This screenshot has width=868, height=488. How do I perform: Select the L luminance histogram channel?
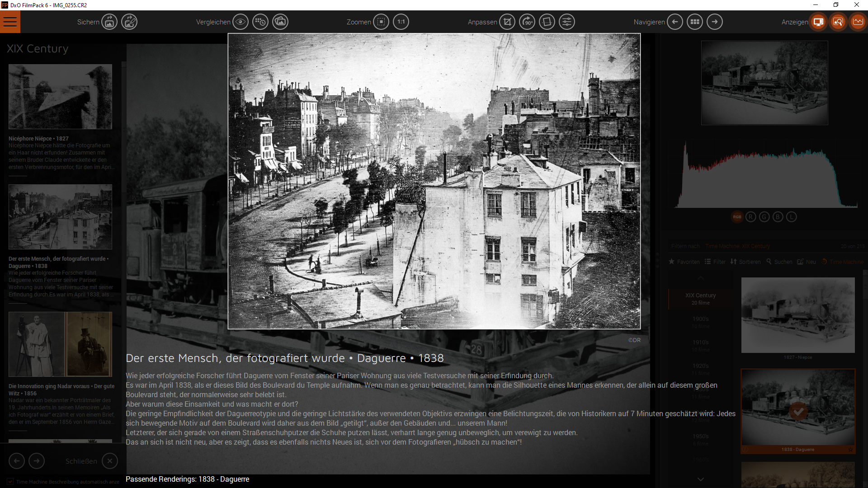[791, 217]
